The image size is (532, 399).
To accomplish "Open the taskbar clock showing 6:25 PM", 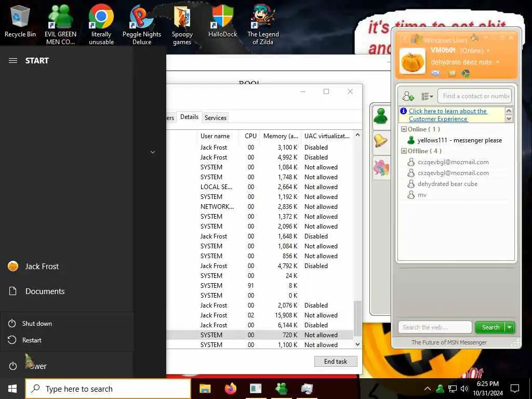I will pos(488,389).
